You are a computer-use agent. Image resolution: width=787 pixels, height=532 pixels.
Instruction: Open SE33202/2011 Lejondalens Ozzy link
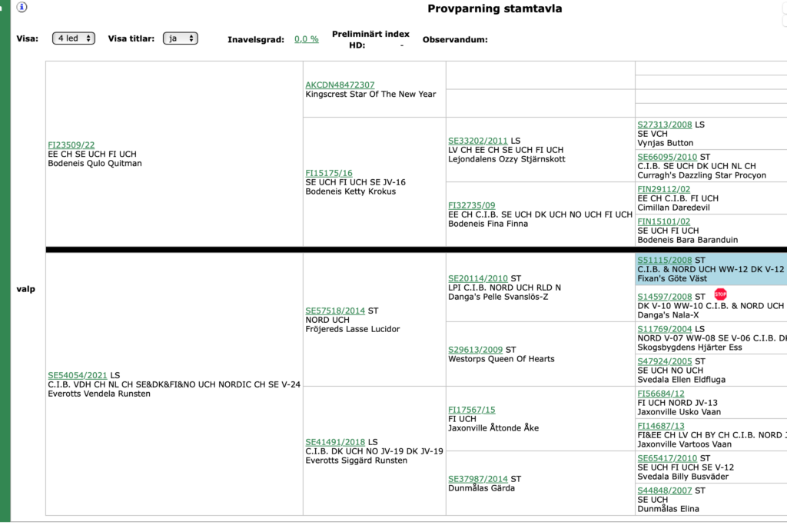478,141
